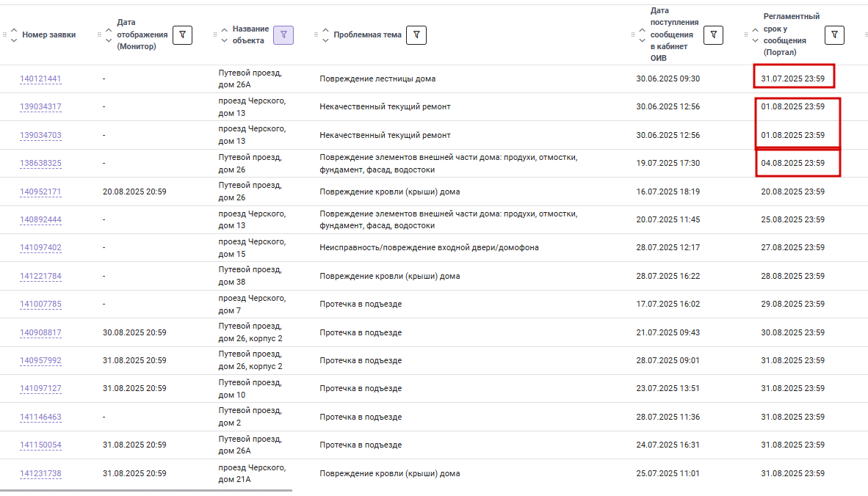Select deadline cell 29.08.2025 23:59
This screenshot has height=496, width=868.
click(792, 304)
